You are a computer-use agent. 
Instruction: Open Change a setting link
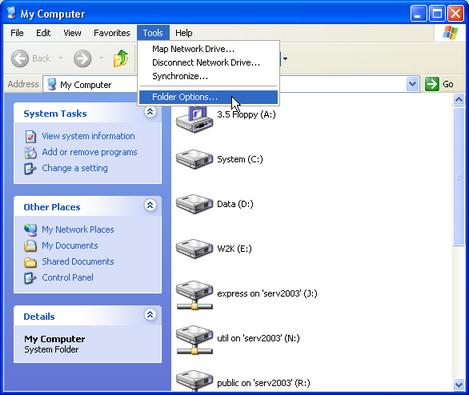click(x=75, y=168)
